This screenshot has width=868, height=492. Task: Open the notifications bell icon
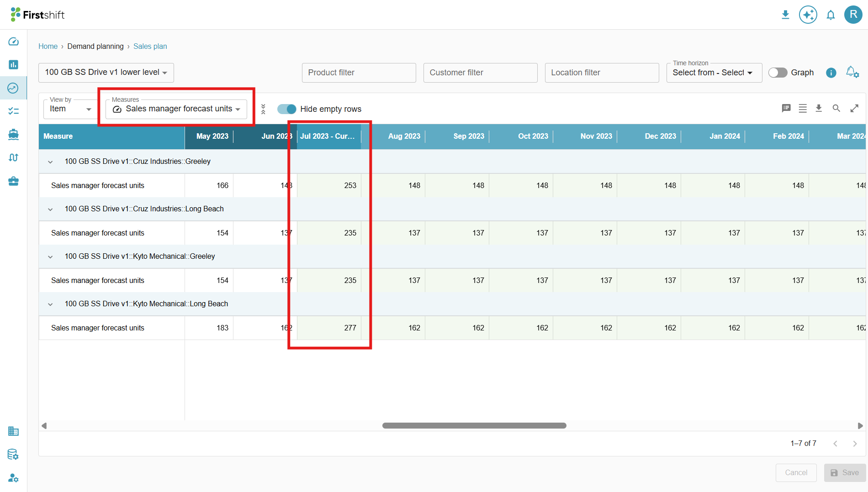[x=831, y=15]
